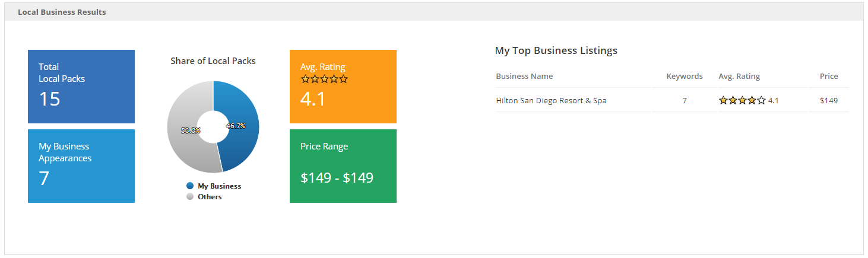
Task: Click the 46.7% label on the chart
Action: click(236, 126)
